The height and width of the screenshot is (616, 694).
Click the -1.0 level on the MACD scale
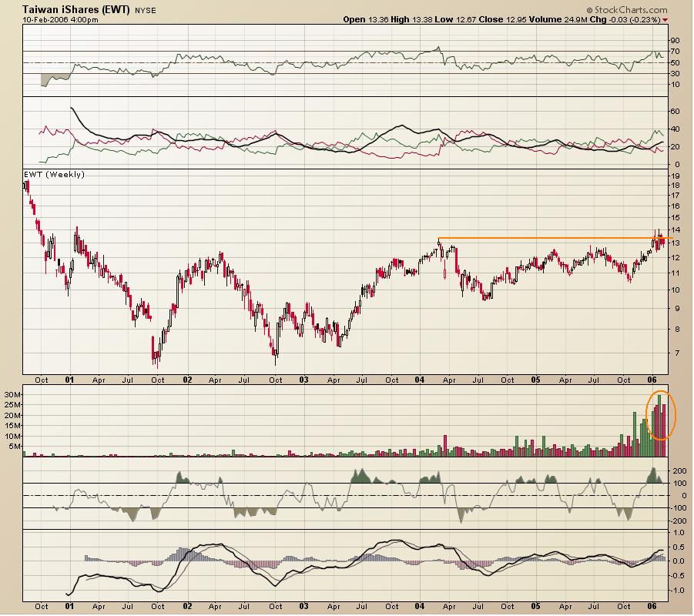[x=677, y=591]
